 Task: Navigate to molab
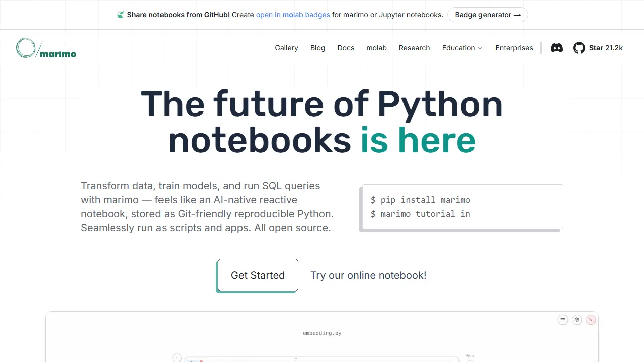tap(376, 48)
